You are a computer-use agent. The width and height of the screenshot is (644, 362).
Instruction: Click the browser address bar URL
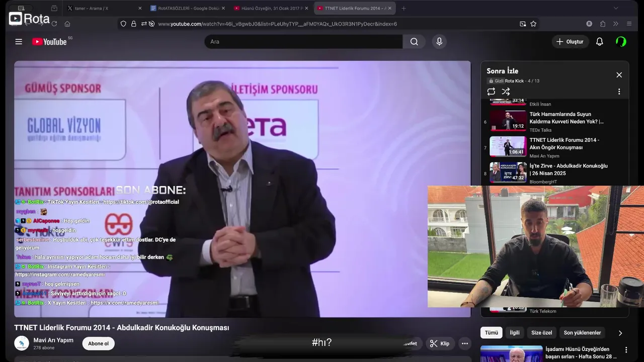[x=277, y=24]
